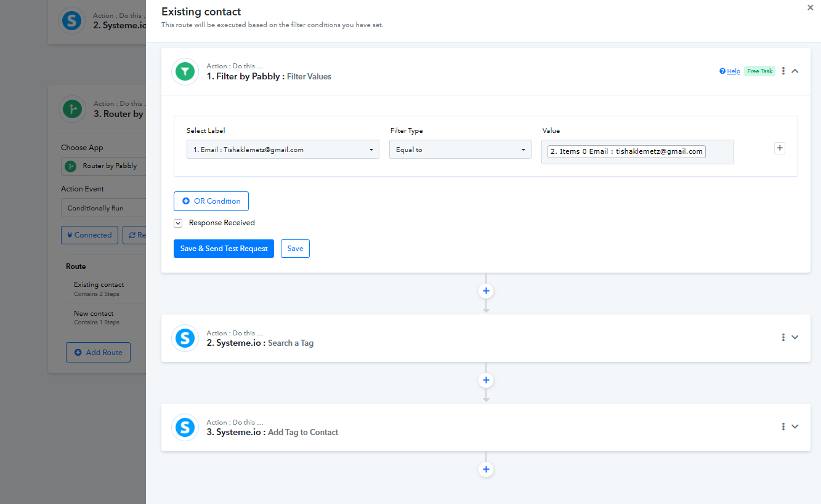The height and width of the screenshot is (504, 821).
Task: Open three-dot menu for Add Tag to Contact step
Action: (x=783, y=426)
